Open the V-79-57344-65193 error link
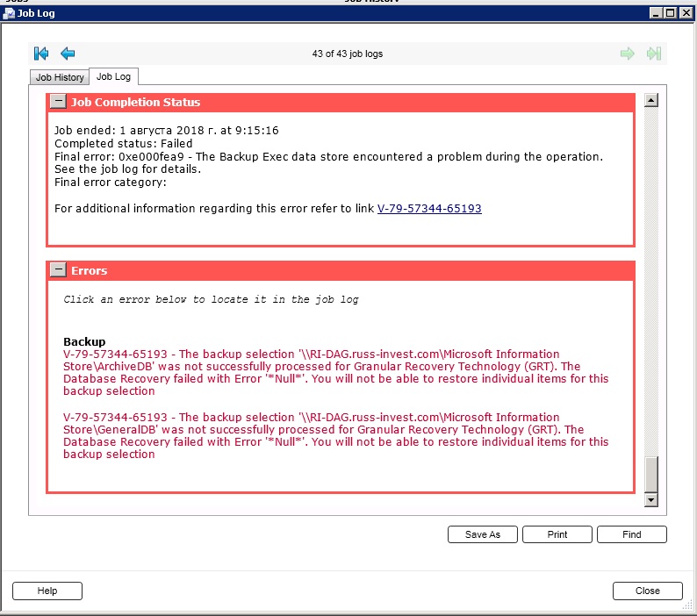The width and height of the screenshot is (697, 616). tap(429, 209)
